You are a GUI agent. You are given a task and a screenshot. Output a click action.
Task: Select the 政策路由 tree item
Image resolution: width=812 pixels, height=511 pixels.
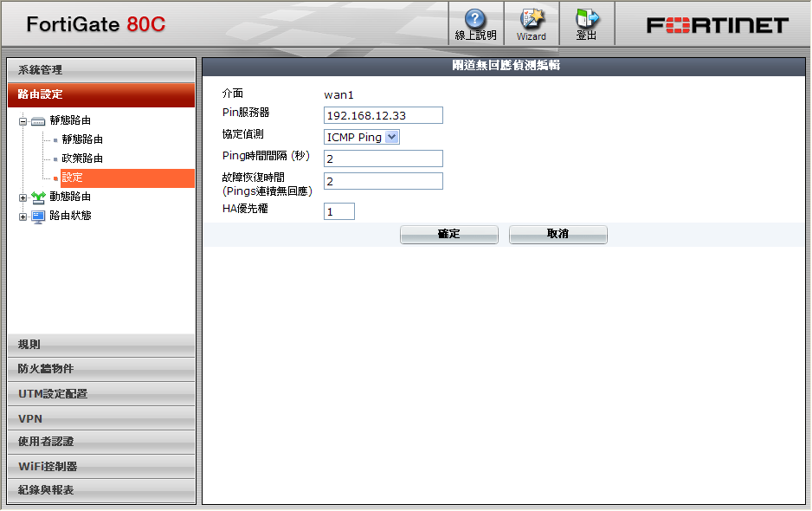(x=82, y=158)
